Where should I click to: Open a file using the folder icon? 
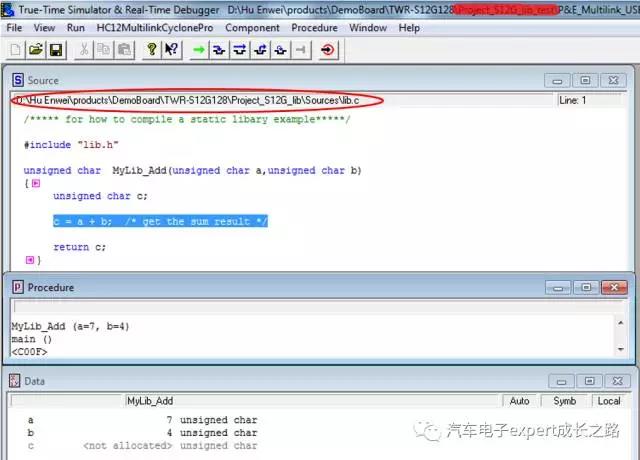click(x=36, y=49)
